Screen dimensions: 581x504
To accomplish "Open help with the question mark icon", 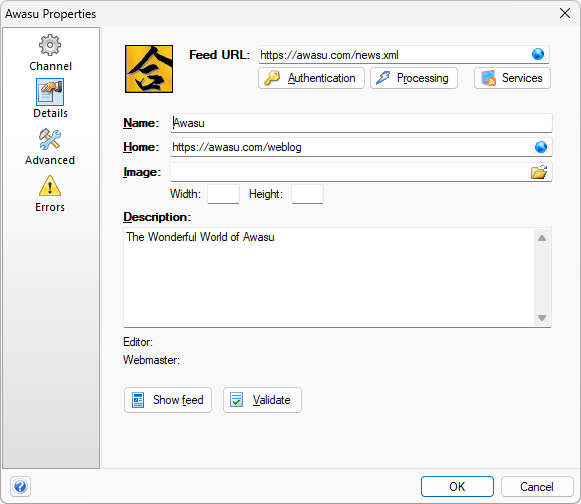I will click(x=20, y=486).
